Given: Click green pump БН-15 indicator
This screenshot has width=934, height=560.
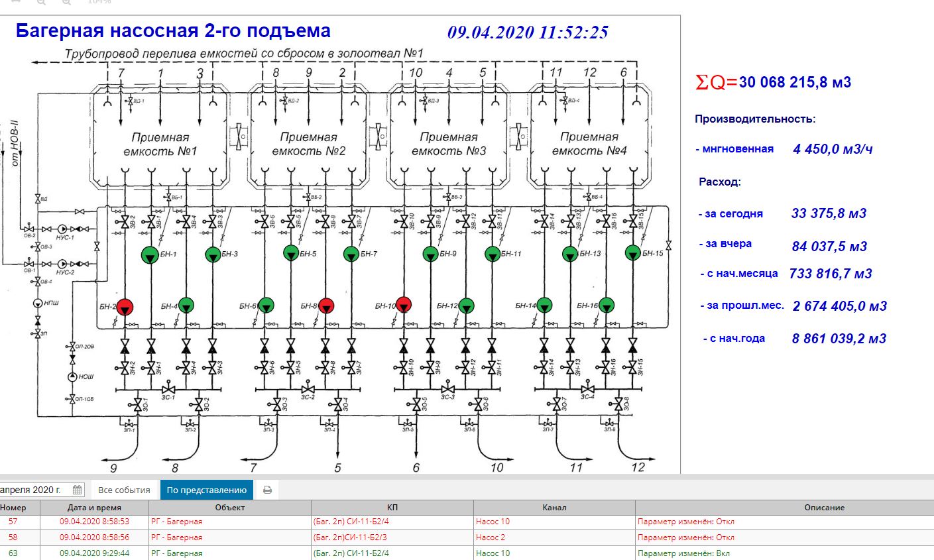Looking at the screenshot, I should [634, 252].
